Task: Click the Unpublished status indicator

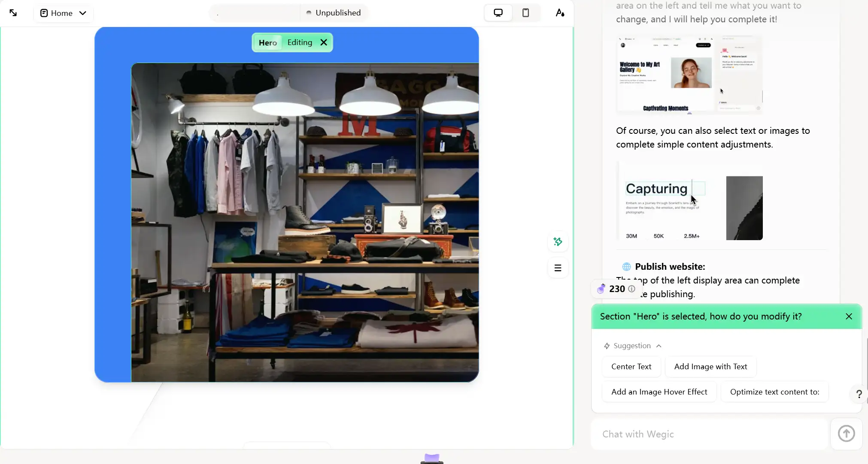Action: coord(334,13)
